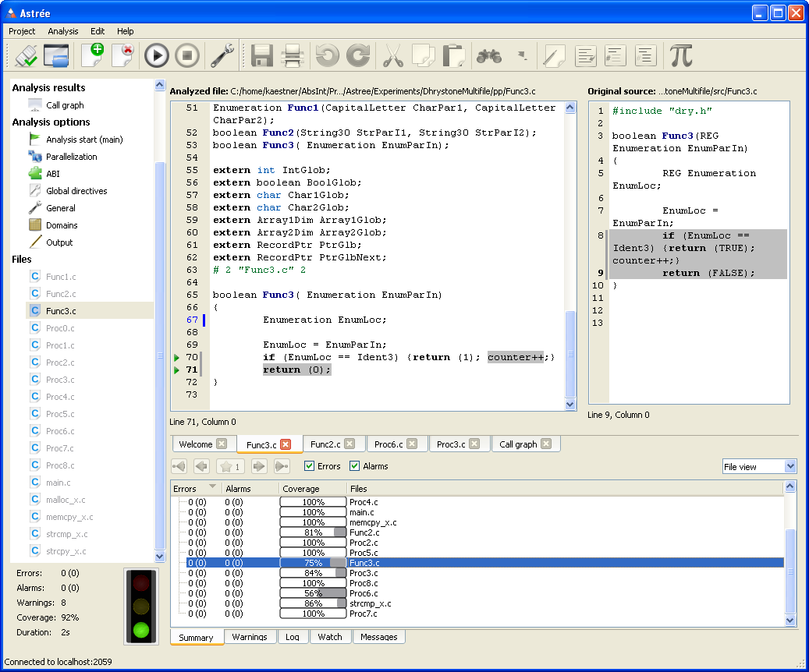
Task: Toggle the Errors checkbox
Action: click(x=309, y=466)
